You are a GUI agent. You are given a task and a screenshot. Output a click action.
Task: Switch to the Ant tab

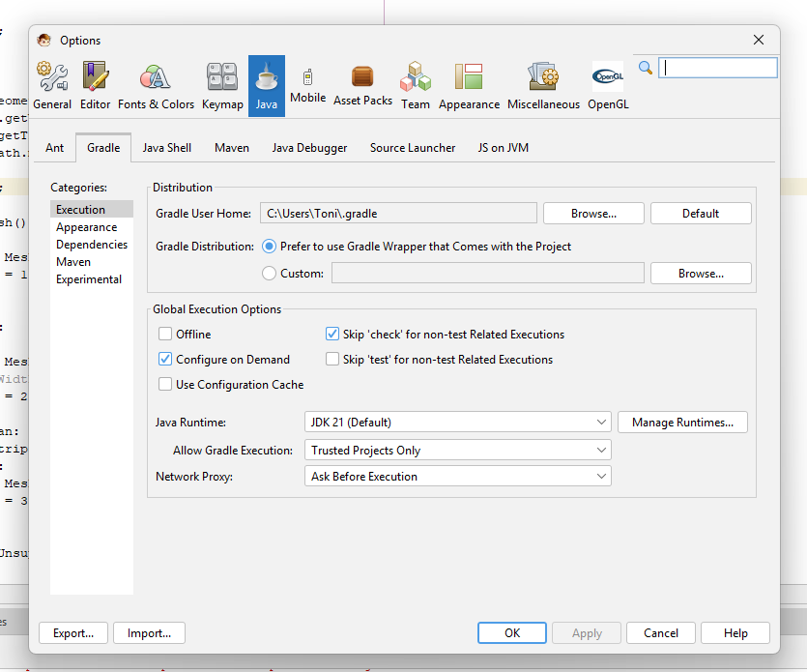(54, 148)
